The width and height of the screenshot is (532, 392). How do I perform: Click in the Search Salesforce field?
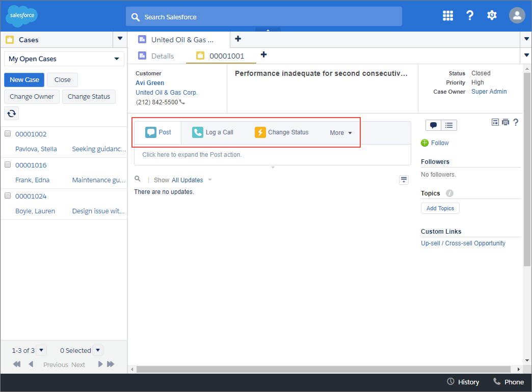[x=263, y=17]
